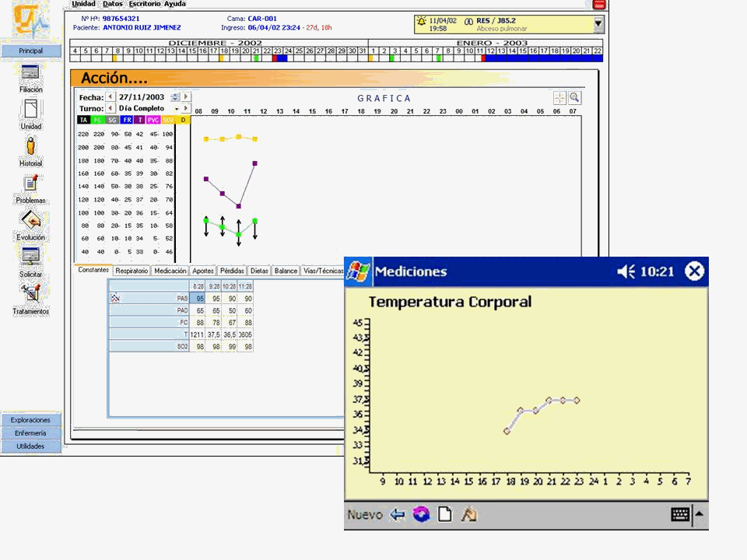The image size is (747, 560).
Task: Select the PAS value cell showing 95
Action: coord(199,298)
